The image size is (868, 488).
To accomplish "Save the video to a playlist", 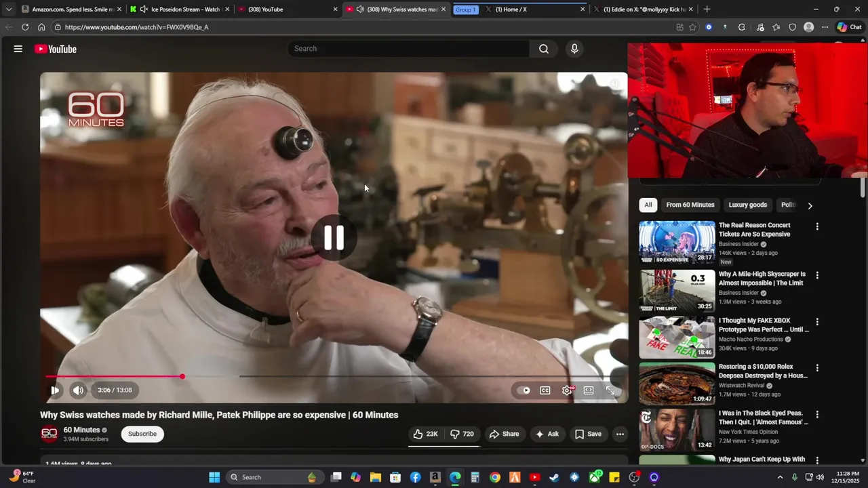I will click(588, 434).
